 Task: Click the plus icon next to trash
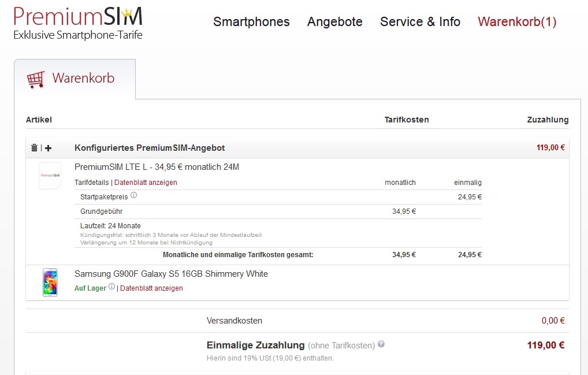click(48, 148)
